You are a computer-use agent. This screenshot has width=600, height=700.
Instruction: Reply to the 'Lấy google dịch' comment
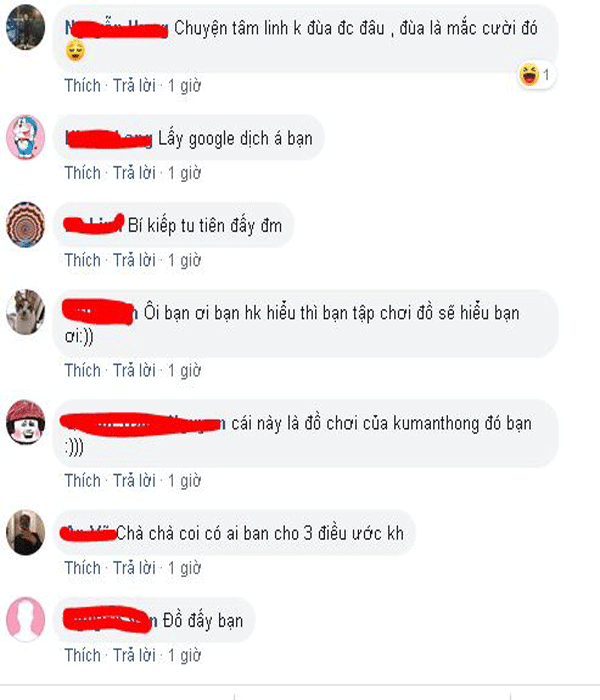(134, 173)
